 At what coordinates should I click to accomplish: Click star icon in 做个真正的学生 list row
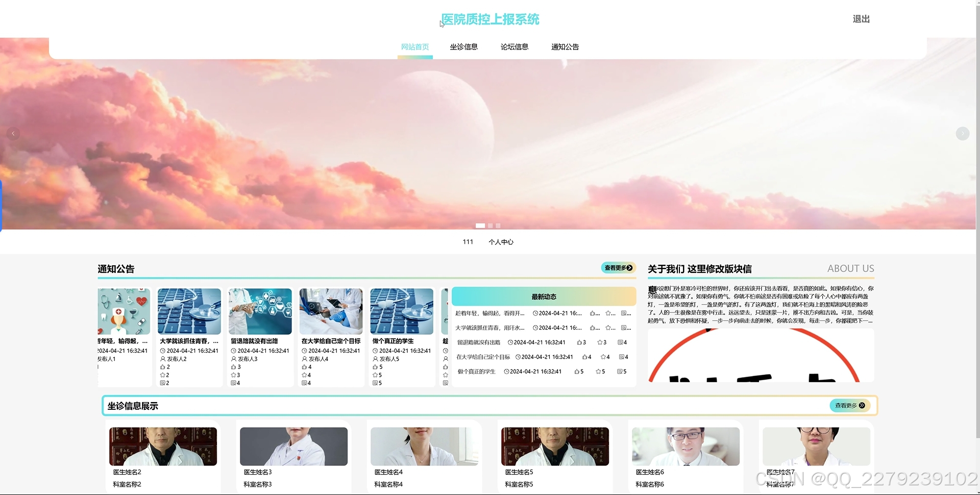click(598, 372)
